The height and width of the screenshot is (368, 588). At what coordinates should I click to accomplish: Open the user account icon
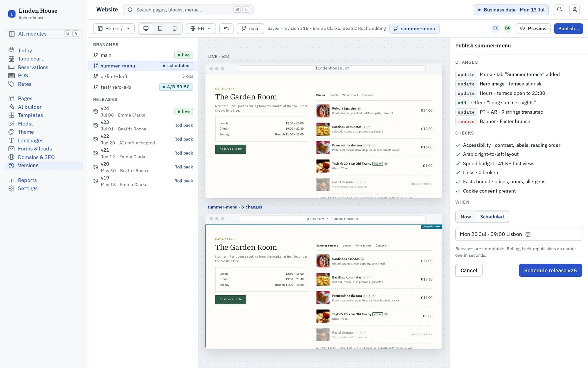[x=574, y=10]
